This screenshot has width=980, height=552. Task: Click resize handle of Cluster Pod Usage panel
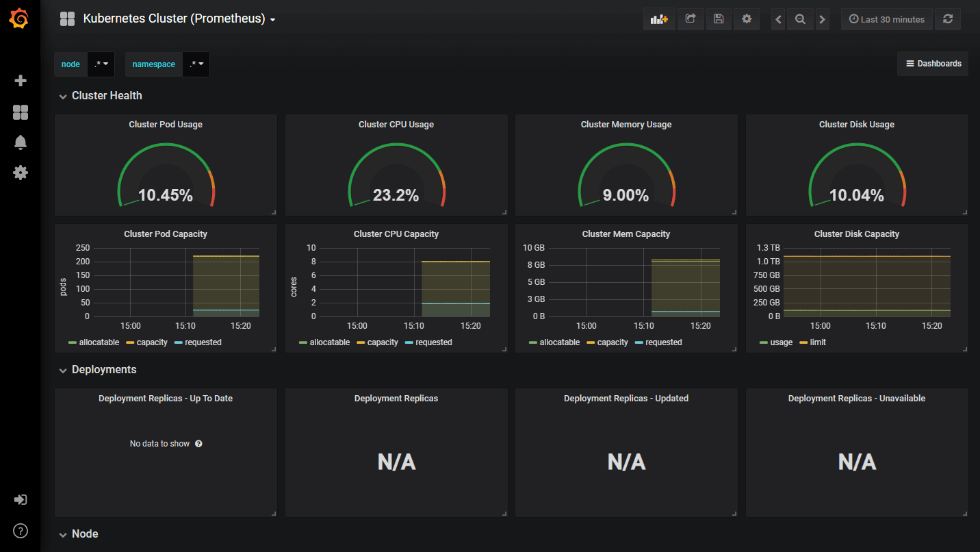pyautogui.click(x=274, y=212)
